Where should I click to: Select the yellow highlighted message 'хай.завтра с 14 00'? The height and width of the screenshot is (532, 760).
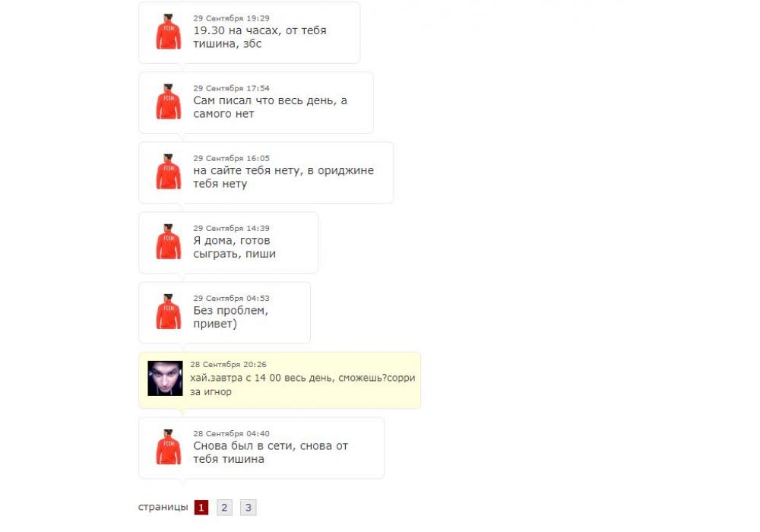pyautogui.click(x=302, y=385)
